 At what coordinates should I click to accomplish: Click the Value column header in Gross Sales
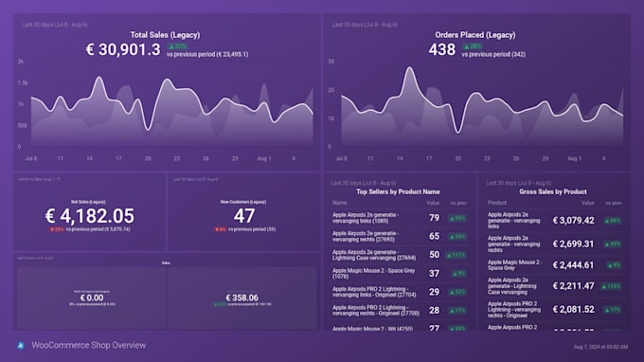588,203
